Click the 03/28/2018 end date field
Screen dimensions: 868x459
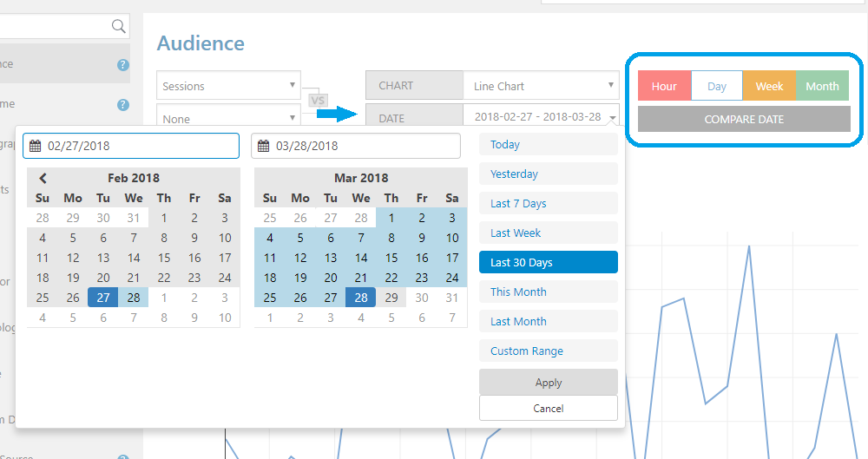tap(356, 146)
